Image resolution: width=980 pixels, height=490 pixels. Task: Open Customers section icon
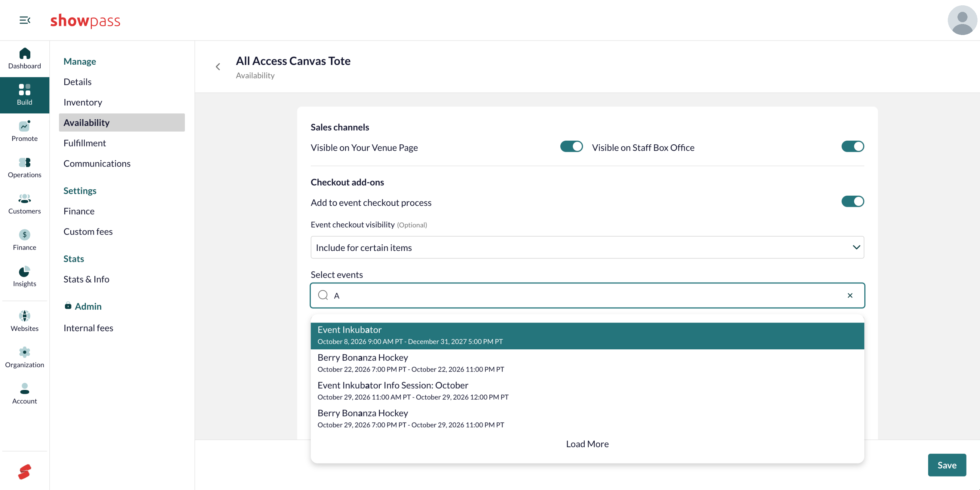tap(25, 198)
